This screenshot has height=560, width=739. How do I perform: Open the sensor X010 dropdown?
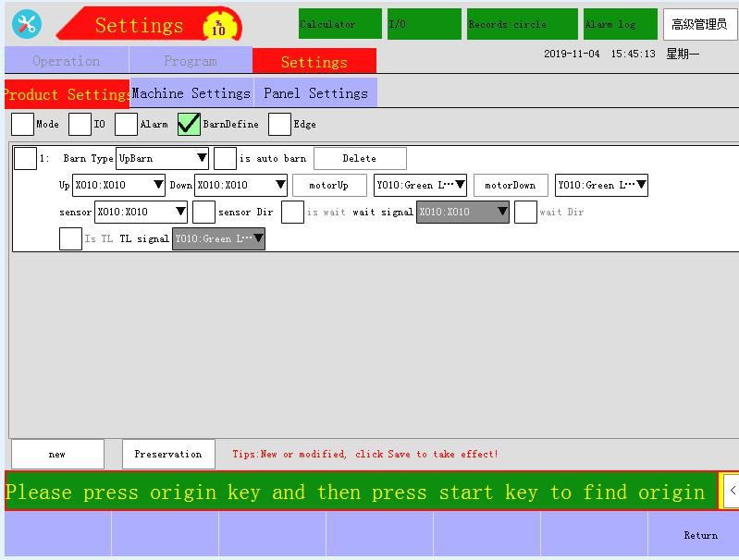coord(141,212)
